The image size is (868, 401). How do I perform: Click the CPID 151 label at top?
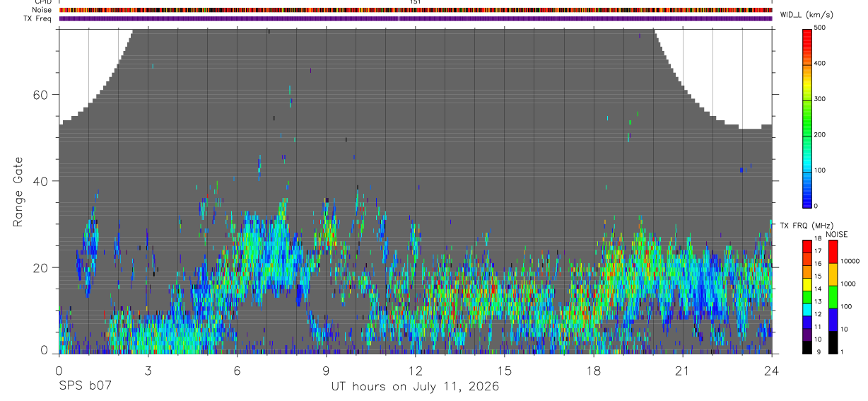415,2
